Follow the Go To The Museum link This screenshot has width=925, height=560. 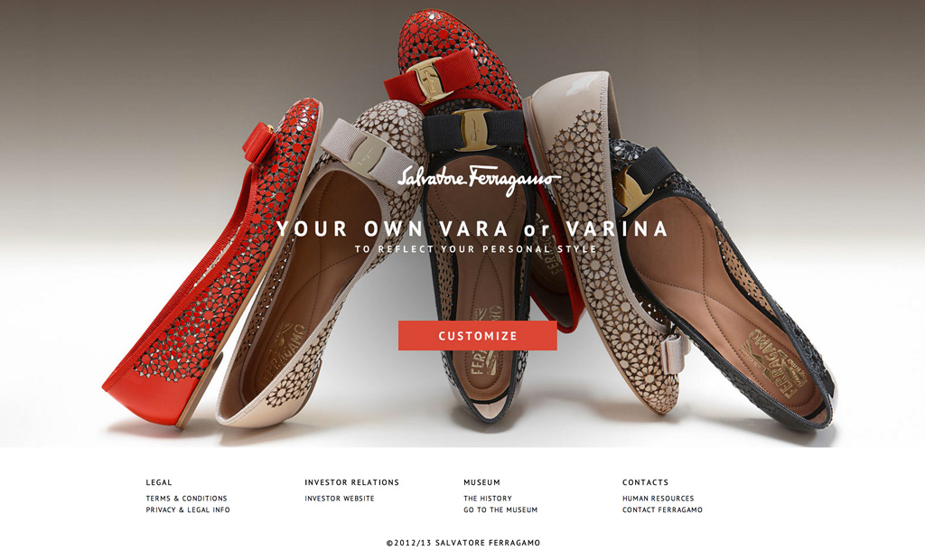click(500, 509)
